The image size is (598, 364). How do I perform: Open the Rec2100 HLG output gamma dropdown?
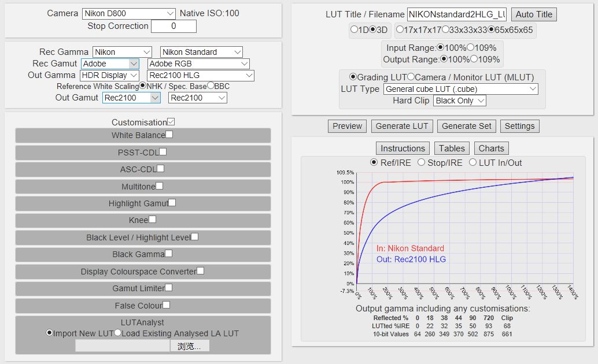pos(201,75)
